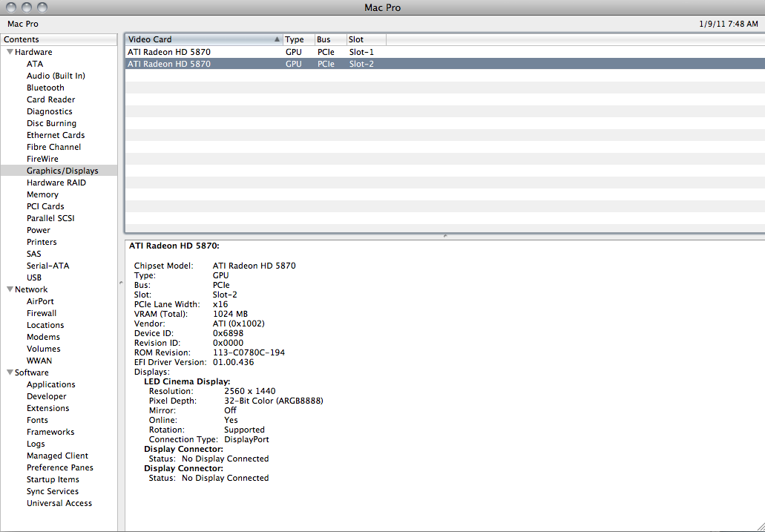Screen dimensions: 765x532
Task: Open Hardware RAID entry
Action: [56, 183]
